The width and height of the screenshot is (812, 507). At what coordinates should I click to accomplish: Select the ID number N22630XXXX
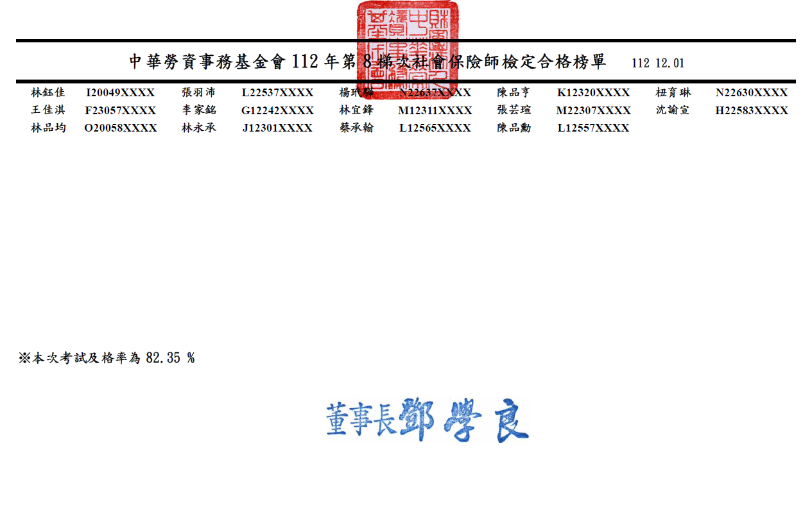click(752, 92)
